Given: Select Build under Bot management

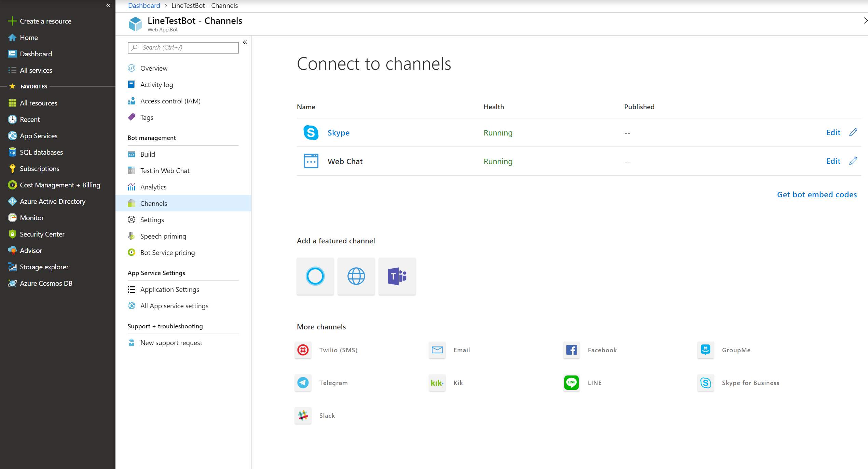Looking at the screenshot, I should 147,154.
